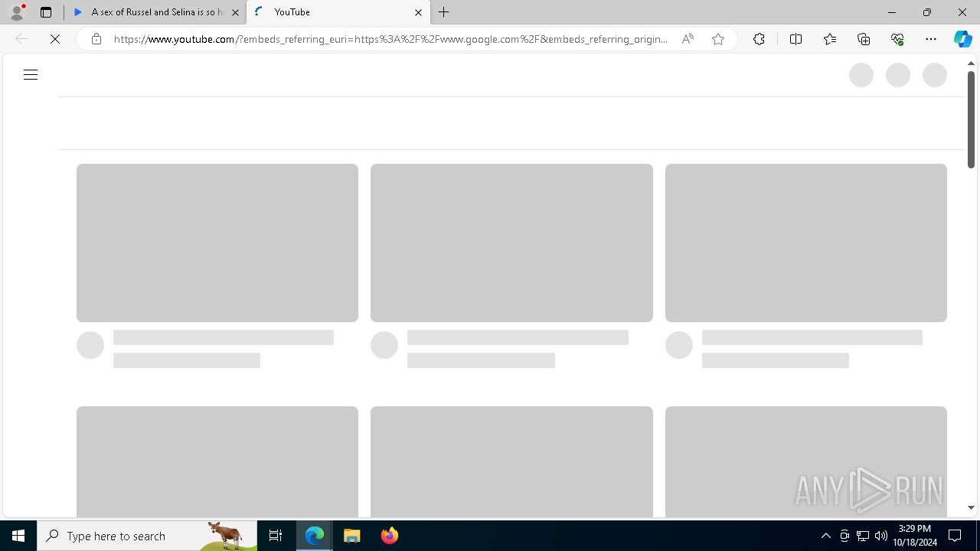Open volume control in tray
Screen dimensions: 980x551
tap(881, 536)
